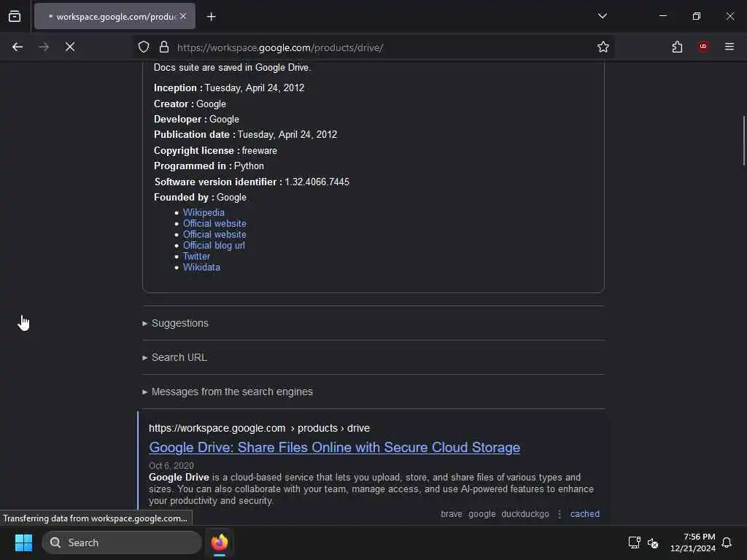Click the taskbar Search box

(x=122, y=542)
